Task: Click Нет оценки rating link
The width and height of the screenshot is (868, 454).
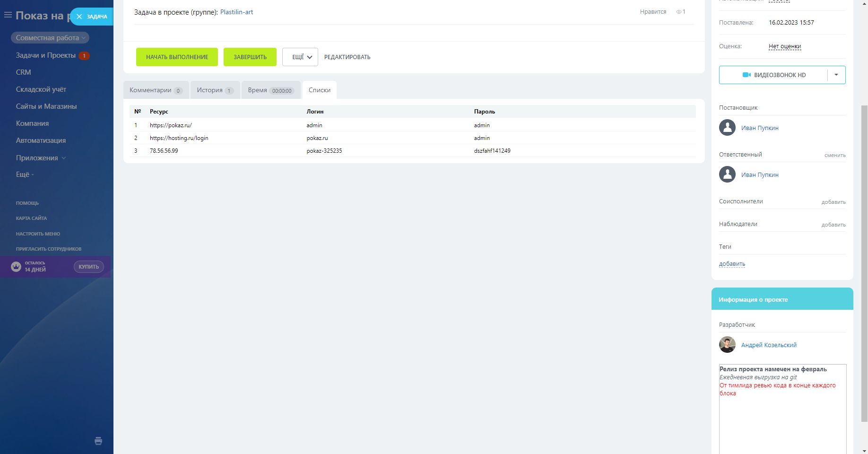Action: [785, 46]
